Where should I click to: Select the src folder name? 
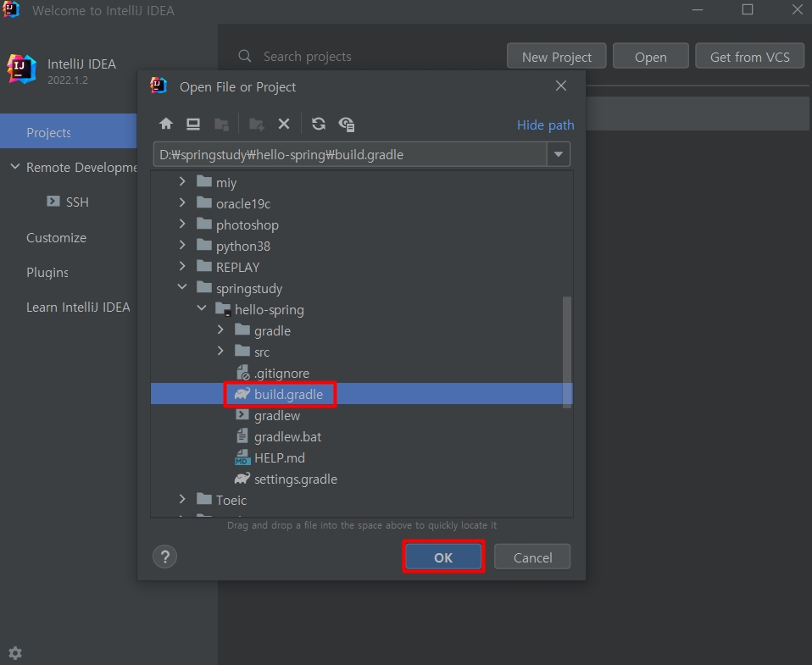(x=262, y=352)
